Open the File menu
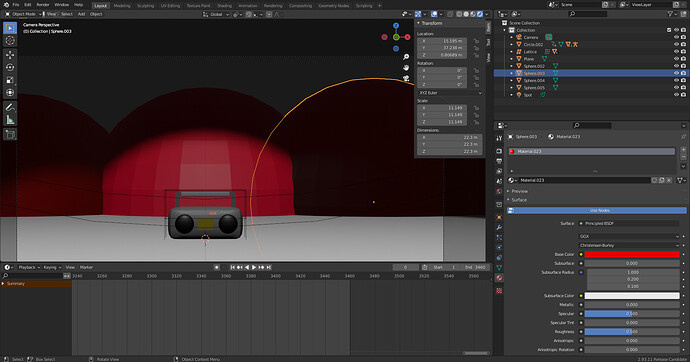This screenshot has height=362, width=690. [16, 5]
